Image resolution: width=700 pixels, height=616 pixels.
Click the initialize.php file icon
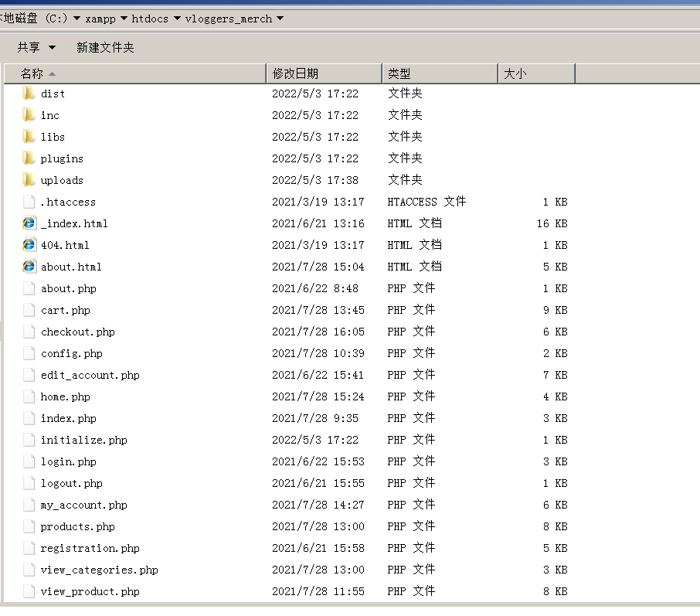tap(29, 440)
